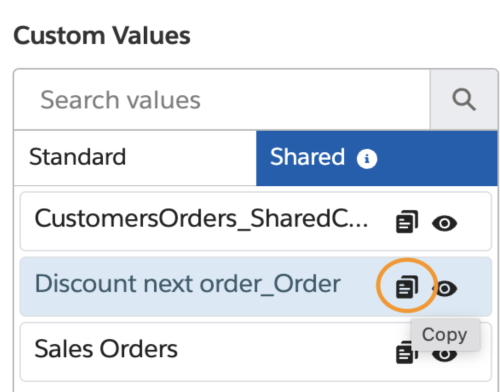Preview Sales Orders with eye icon
Image resolution: width=500 pixels, height=392 pixels.
444,355
